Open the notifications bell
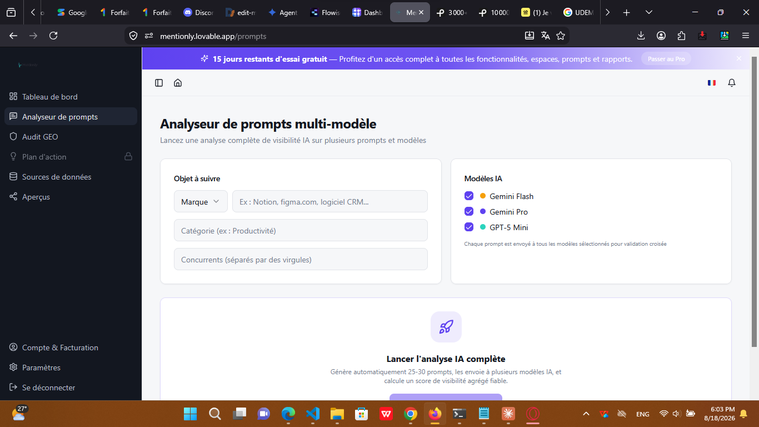The width and height of the screenshot is (759, 427). [731, 83]
